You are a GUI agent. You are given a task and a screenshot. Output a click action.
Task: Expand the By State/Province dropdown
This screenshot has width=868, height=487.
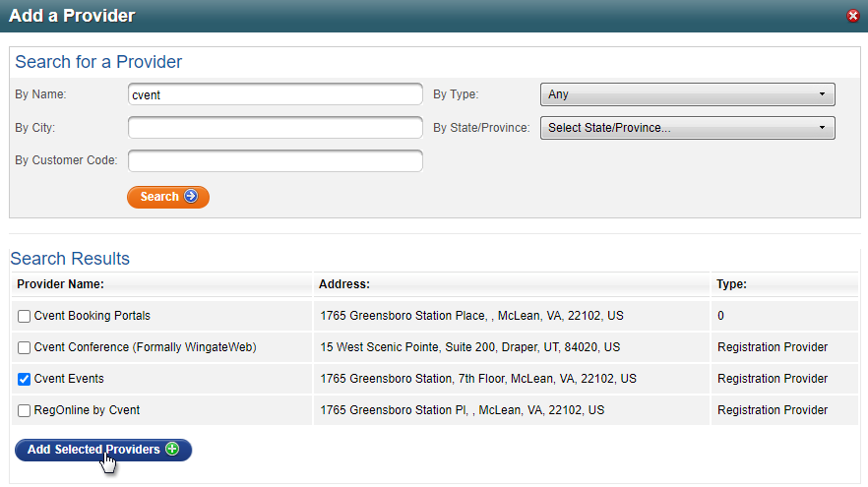pyautogui.click(x=687, y=128)
